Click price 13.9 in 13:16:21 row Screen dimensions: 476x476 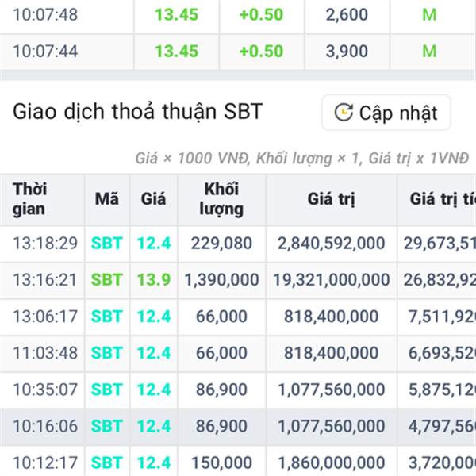point(154,279)
